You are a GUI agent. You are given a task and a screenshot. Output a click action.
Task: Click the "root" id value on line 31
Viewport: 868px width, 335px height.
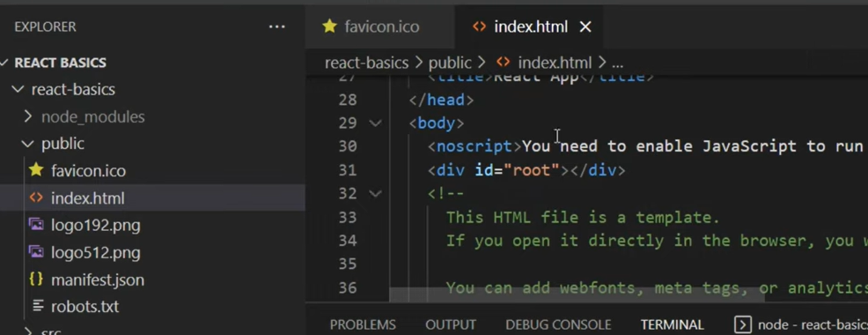pyautogui.click(x=532, y=170)
